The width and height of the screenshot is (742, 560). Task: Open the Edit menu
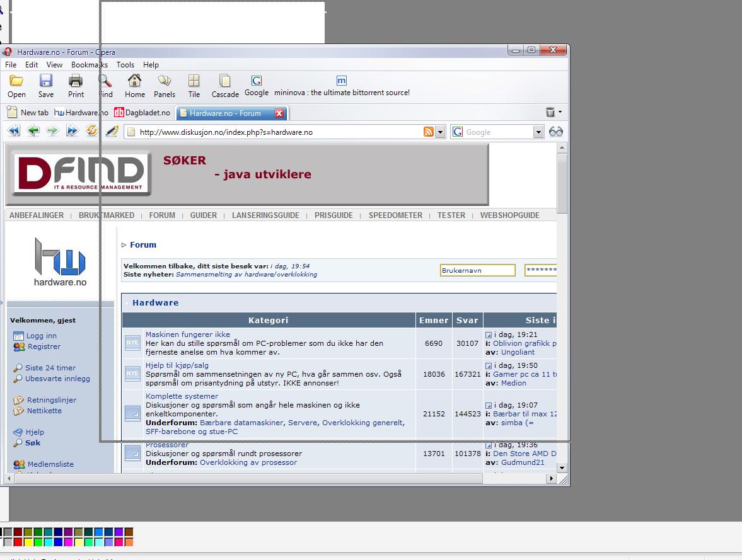(x=32, y=65)
